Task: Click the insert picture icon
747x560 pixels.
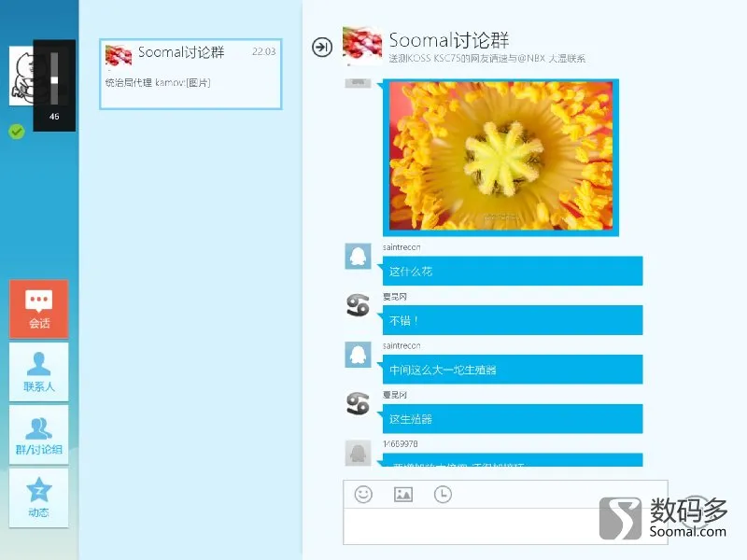Action: pyautogui.click(x=403, y=495)
